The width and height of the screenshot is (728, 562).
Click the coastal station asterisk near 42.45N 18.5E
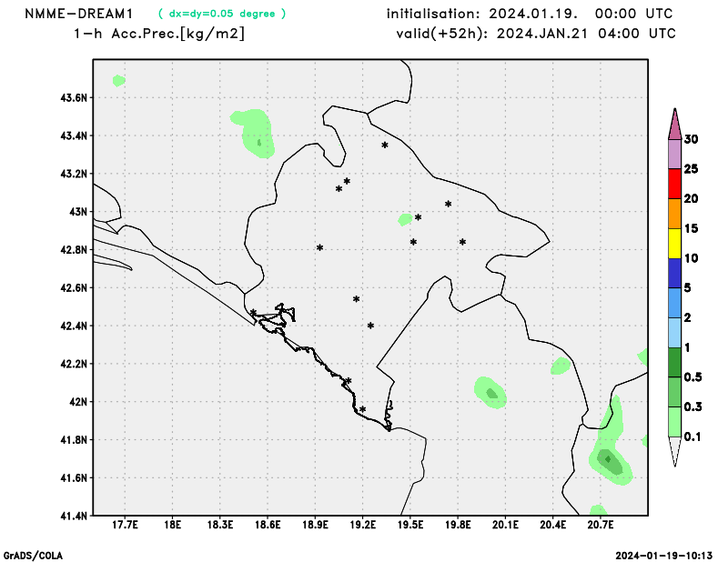pyautogui.click(x=254, y=312)
